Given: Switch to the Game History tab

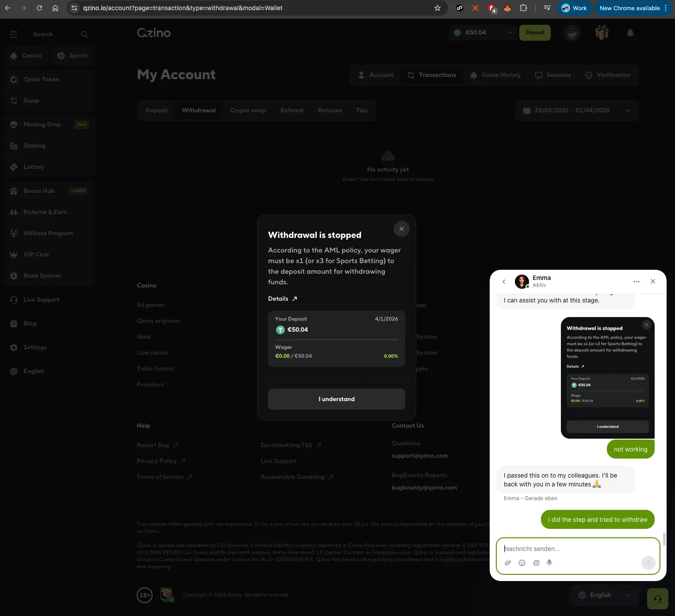Looking at the screenshot, I should [495, 75].
